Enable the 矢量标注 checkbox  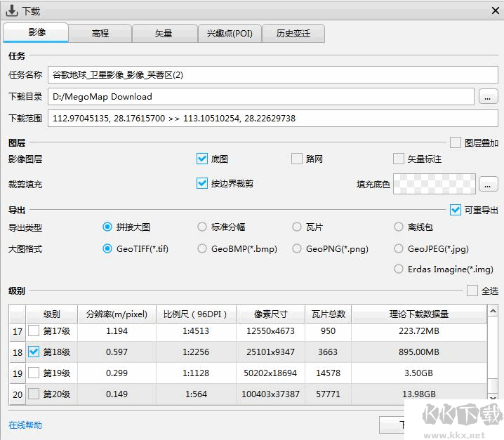[x=399, y=159]
